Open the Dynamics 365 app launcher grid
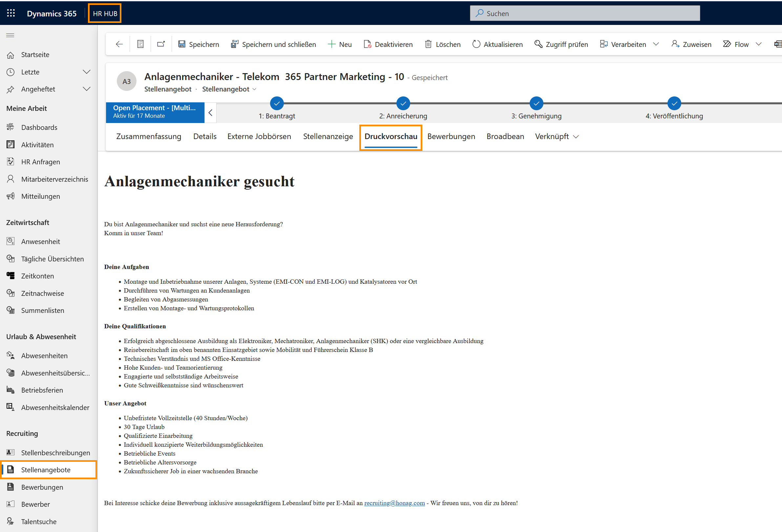 (11, 13)
